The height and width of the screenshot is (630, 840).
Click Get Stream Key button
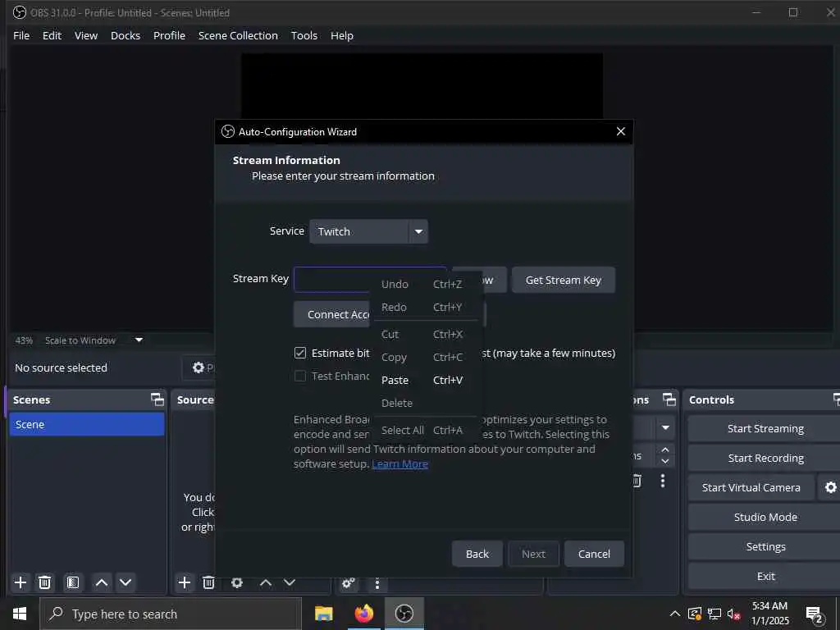tap(563, 280)
